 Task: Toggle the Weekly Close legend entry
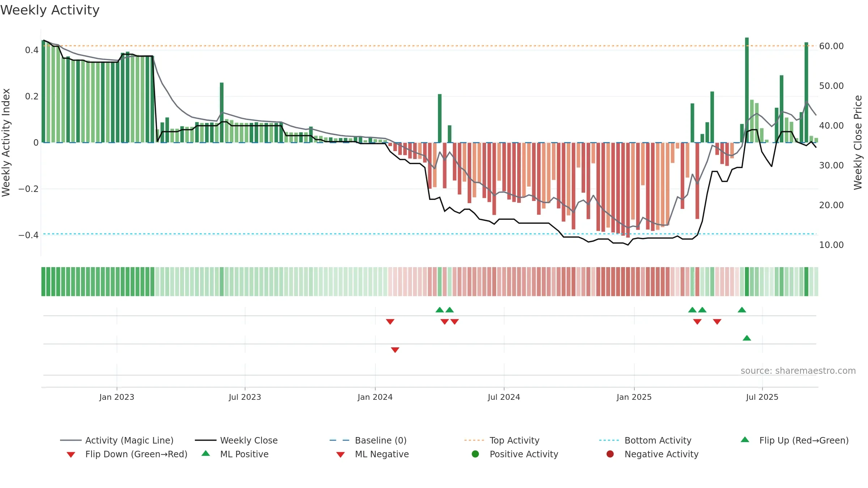[236, 440]
